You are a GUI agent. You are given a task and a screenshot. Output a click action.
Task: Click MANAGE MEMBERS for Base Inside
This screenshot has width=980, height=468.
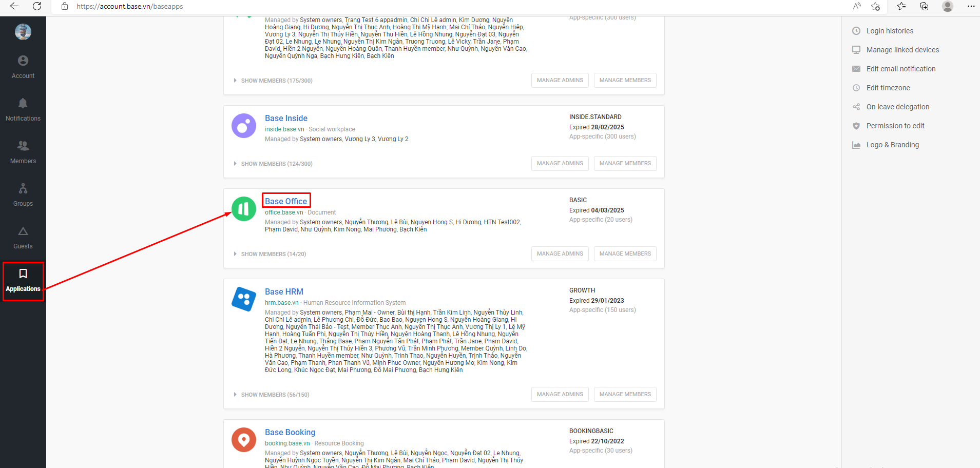coord(625,163)
